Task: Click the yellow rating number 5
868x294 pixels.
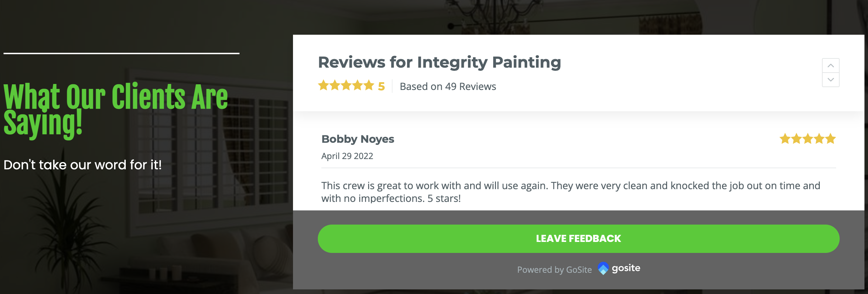Action: click(x=381, y=86)
